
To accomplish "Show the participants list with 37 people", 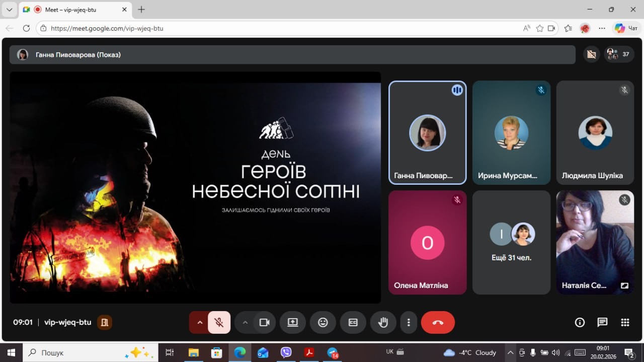I will coord(619,54).
